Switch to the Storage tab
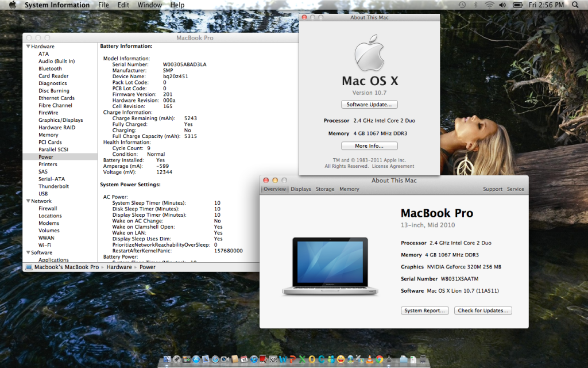This screenshot has height=368, width=588. pos(325,189)
